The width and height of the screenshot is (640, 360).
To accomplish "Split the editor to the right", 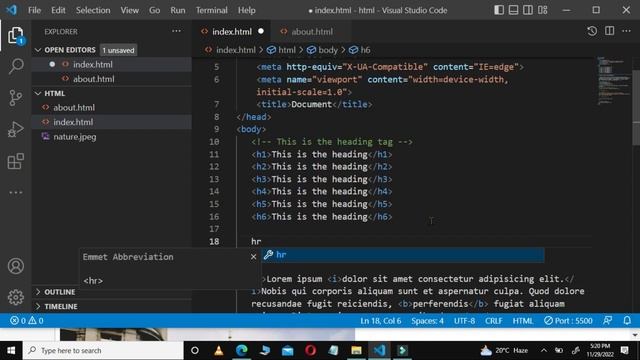I will click(x=609, y=31).
